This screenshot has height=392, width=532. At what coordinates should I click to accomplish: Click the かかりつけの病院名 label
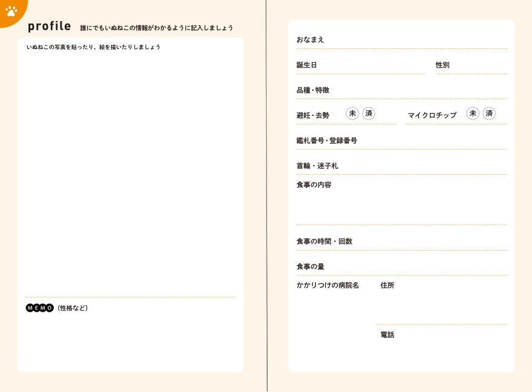click(327, 285)
